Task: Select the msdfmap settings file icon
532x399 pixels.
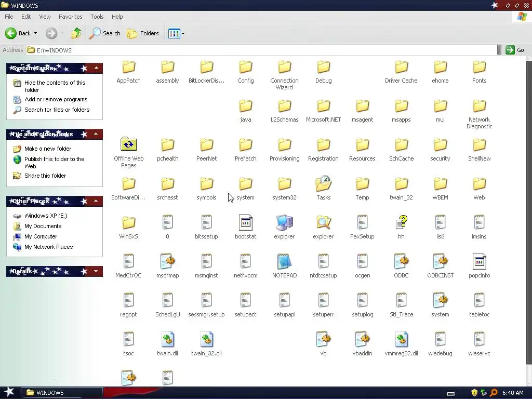Action: pyautogui.click(x=167, y=262)
